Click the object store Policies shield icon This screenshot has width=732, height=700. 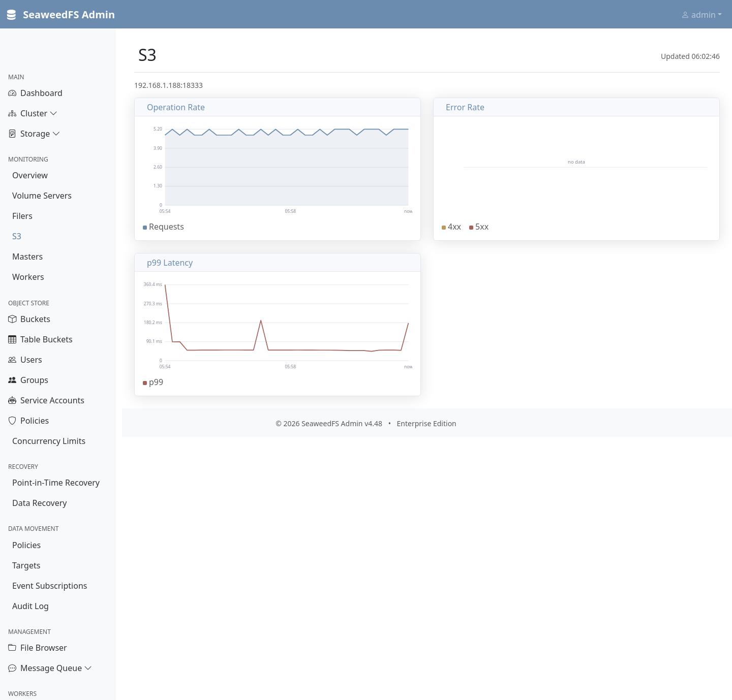(x=12, y=421)
